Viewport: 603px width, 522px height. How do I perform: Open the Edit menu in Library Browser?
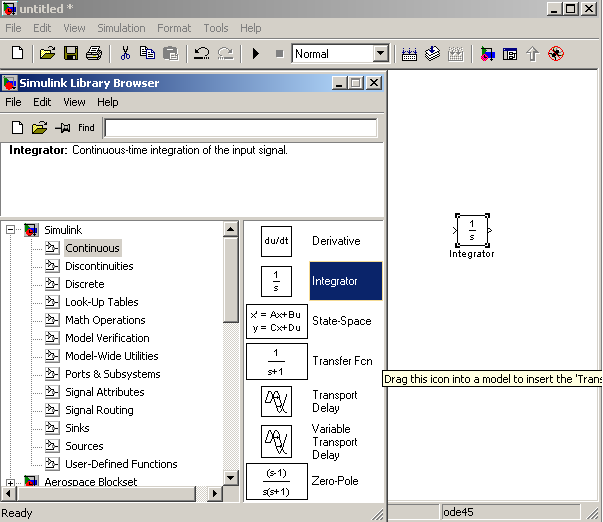42,102
